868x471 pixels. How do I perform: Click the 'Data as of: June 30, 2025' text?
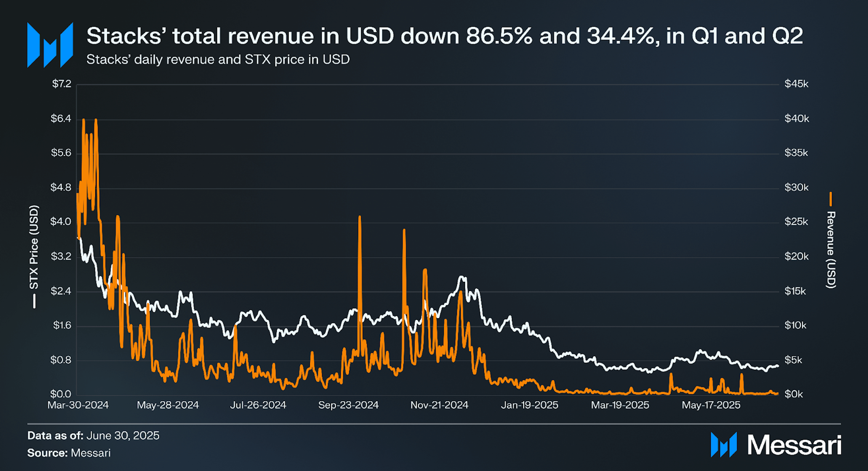click(x=93, y=436)
